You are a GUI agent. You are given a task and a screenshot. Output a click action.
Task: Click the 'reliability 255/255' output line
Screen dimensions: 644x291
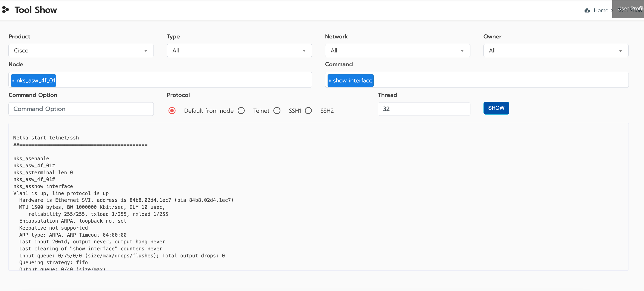[98, 214]
